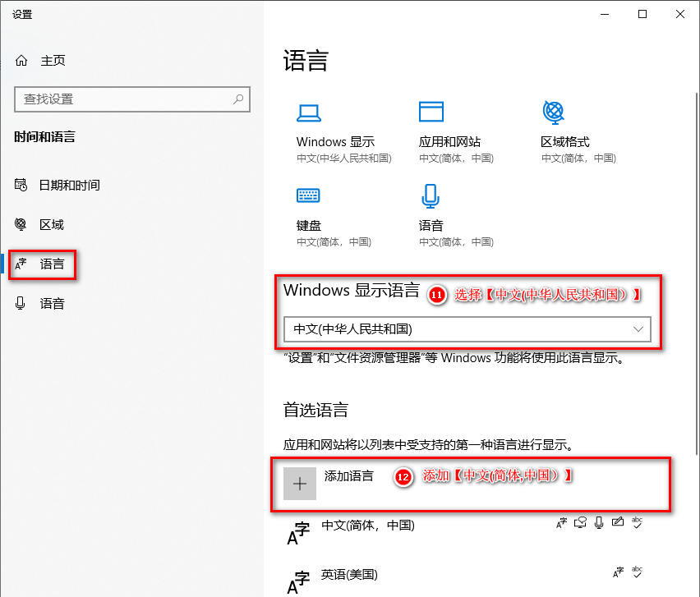Open the 键盘 keyboard tile
700x597 pixels.
334,216
